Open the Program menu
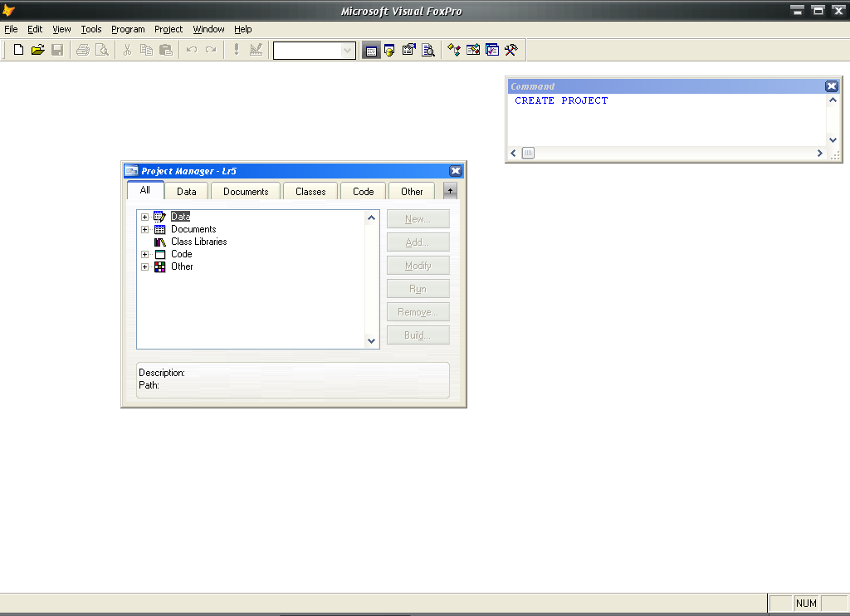Viewport: 850px width, 616px height. click(x=128, y=29)
